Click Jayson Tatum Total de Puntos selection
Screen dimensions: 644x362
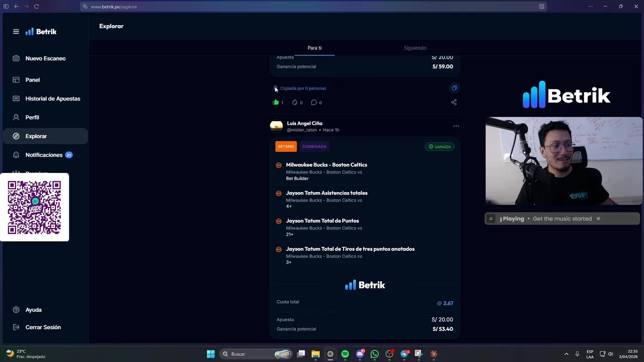click(323, 221)
